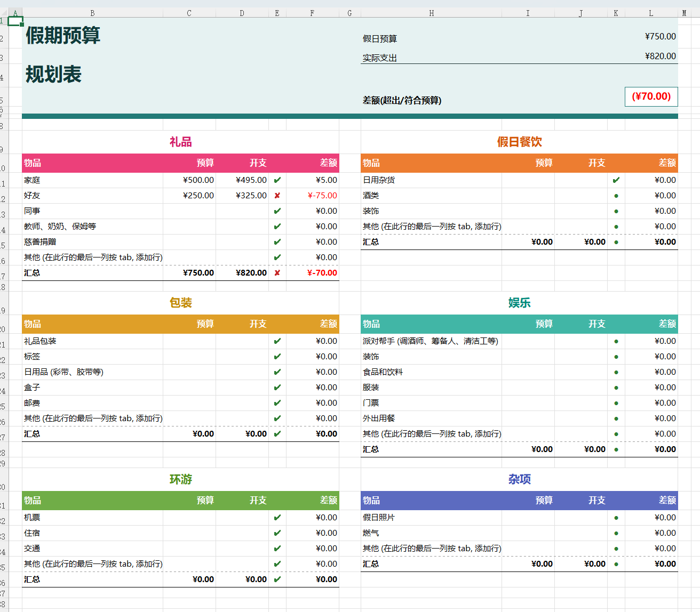Click the 开支 header in yellow 包装 table
Image resolution: width=700 pixels, height=612 pixels.
pyautogui.click(x=258, y=324)
